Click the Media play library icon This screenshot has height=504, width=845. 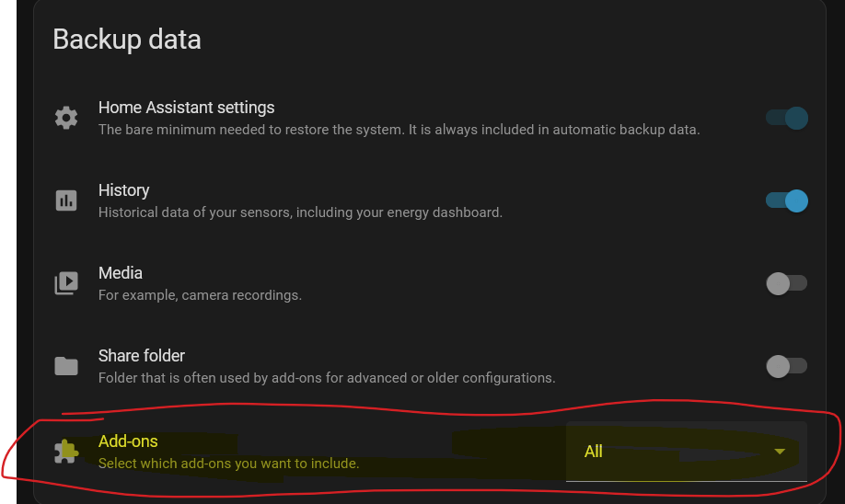click(x=66, y=283)
